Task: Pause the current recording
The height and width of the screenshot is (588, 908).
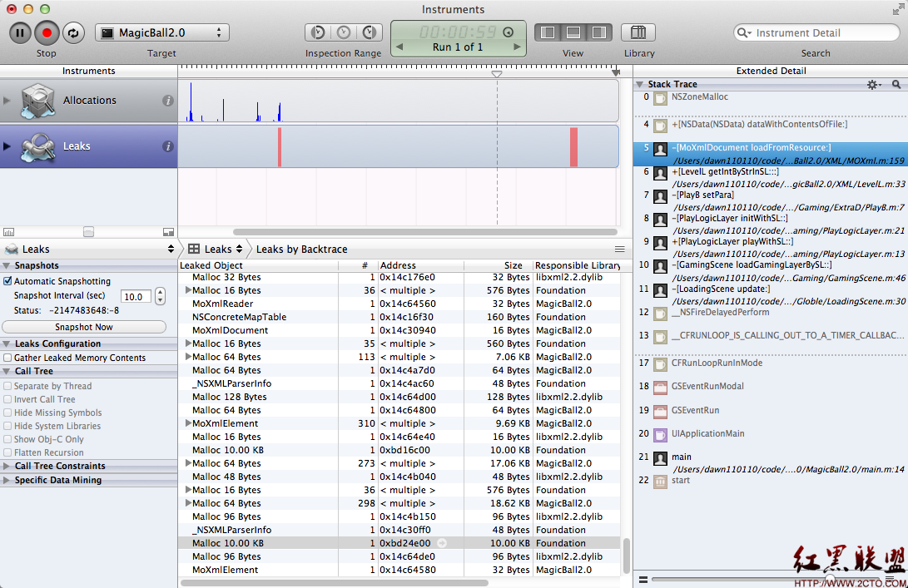Action: (20, 32)
